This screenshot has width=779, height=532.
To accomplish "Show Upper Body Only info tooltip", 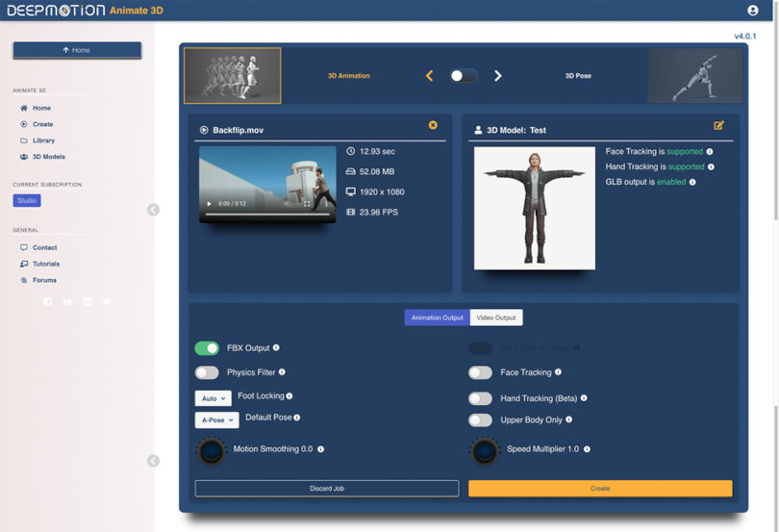I will [x=568, y=419].
